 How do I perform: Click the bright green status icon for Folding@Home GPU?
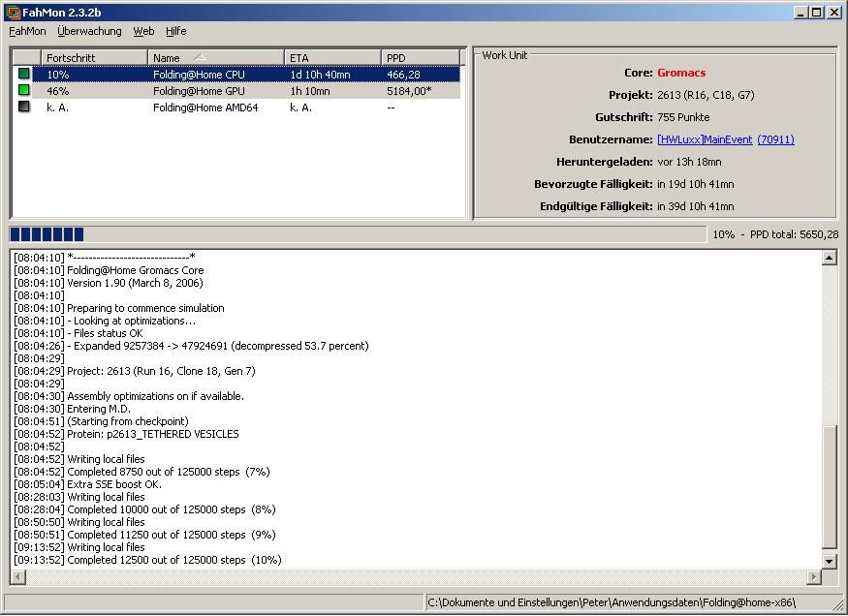tap(24, 90)
